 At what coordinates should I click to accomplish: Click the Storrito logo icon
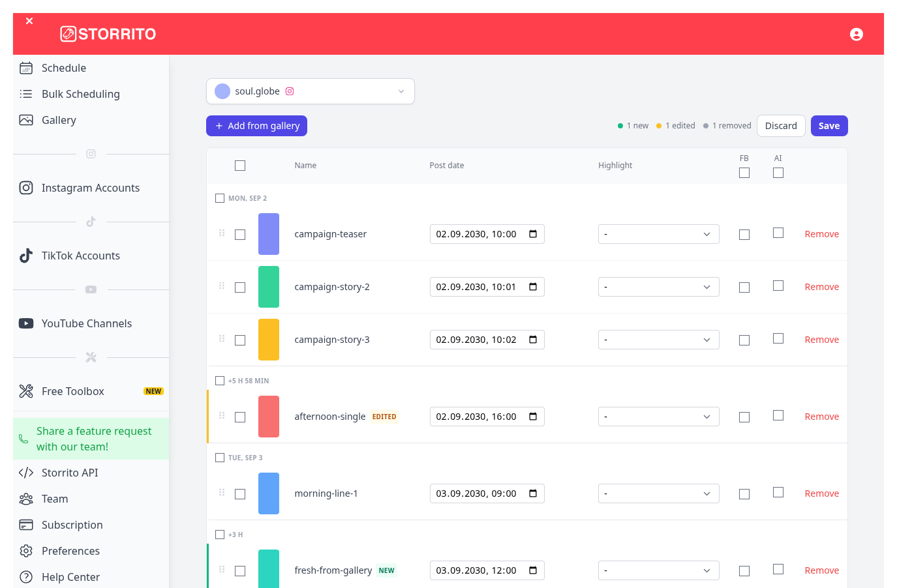coord(68,34)
